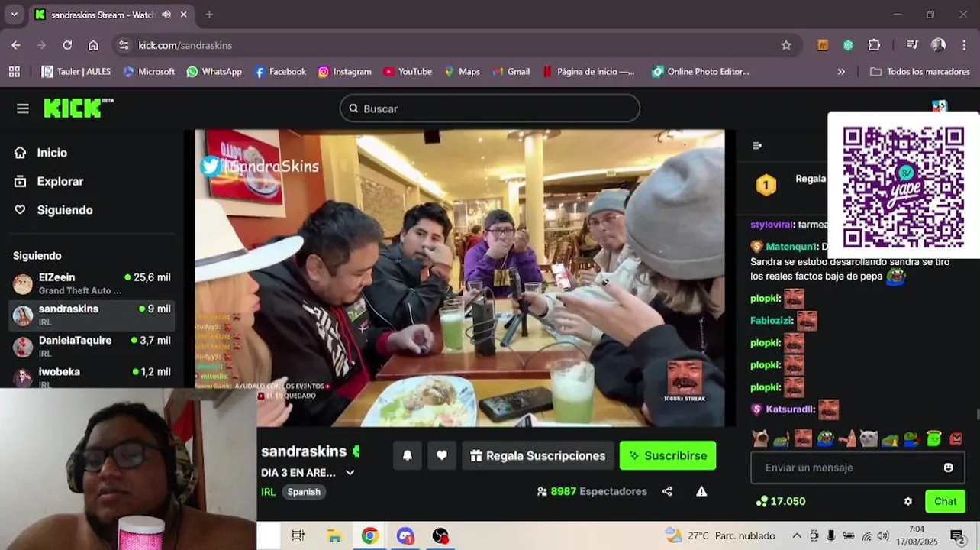
Task: Open Chrome from taskbar
Action: click(369, 535)
